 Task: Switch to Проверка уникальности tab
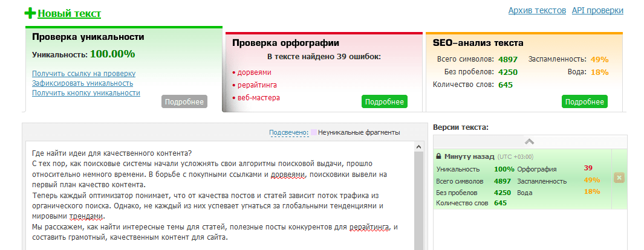coord(88,37)
